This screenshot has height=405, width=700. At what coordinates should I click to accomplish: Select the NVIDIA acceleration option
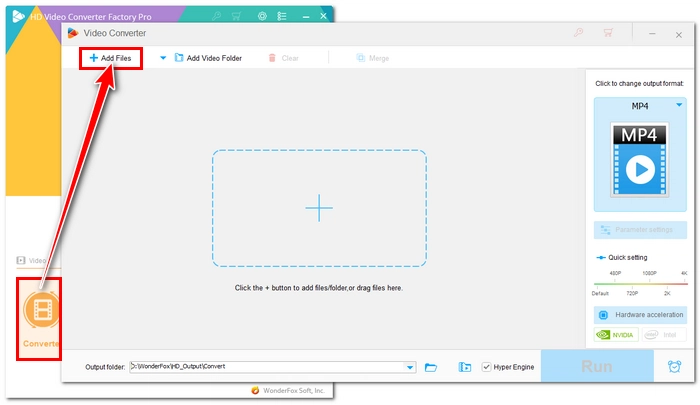(x=616, y=334)
